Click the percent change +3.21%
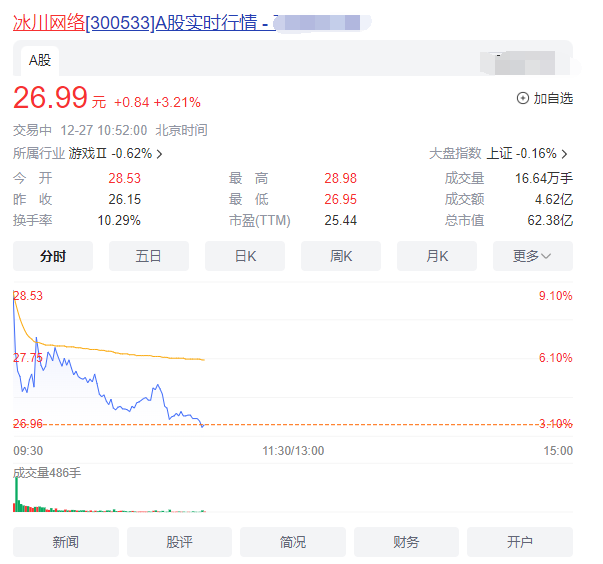 [x=177, y=103]
